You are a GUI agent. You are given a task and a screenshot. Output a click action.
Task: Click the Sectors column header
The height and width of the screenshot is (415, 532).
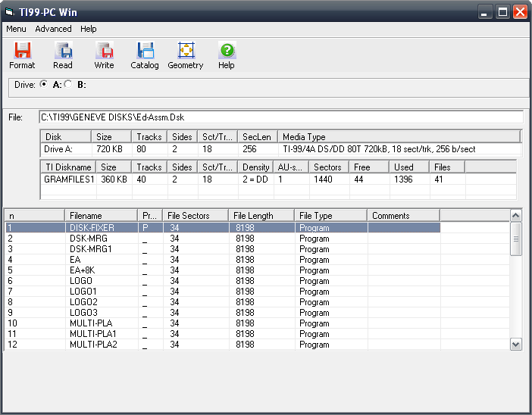pos(329,167)
